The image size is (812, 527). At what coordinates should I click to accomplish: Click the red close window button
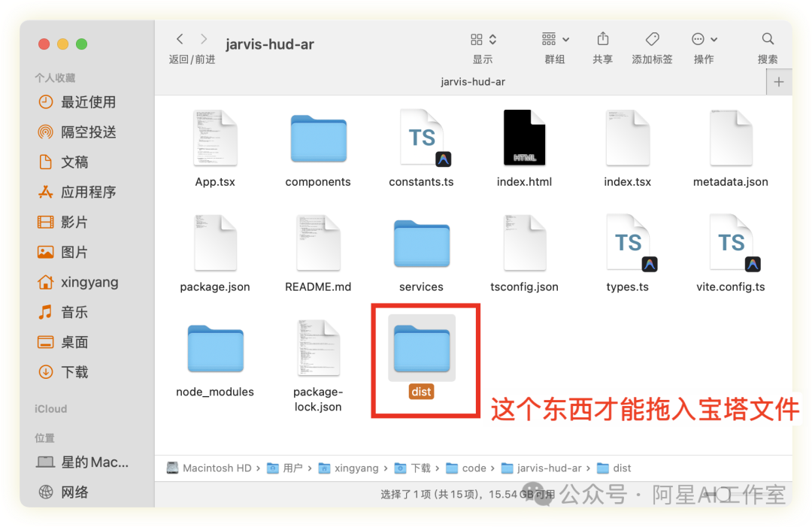(44, 44)
